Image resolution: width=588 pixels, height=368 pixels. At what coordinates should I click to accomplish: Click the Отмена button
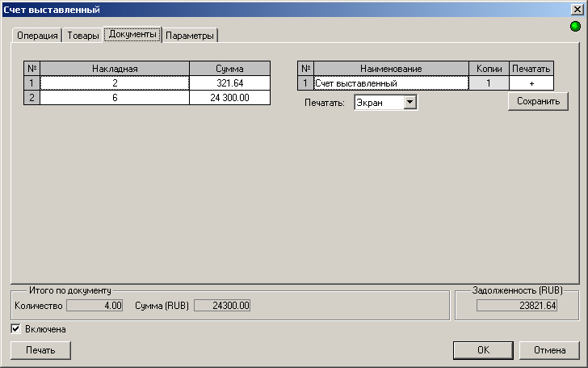pyautogui.click(x=549, y=350)
